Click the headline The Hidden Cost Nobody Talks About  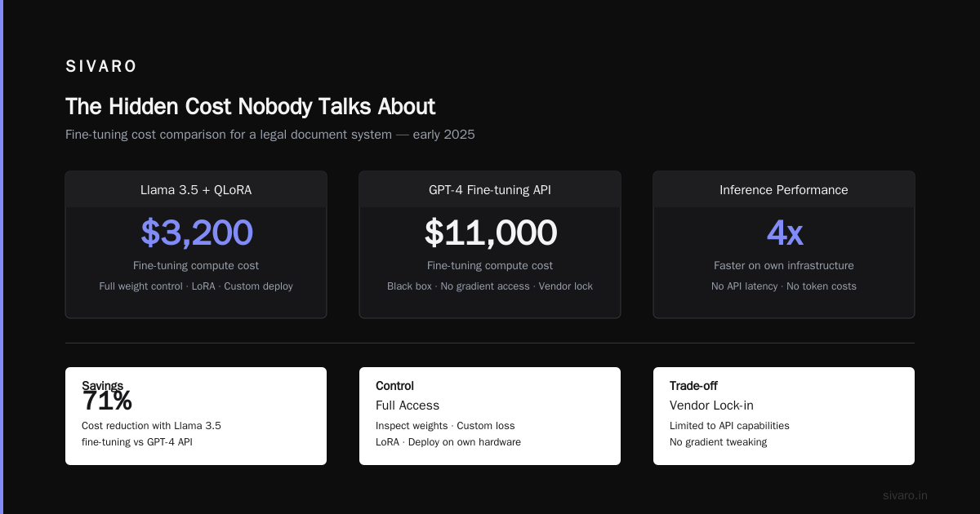point(250,107)
